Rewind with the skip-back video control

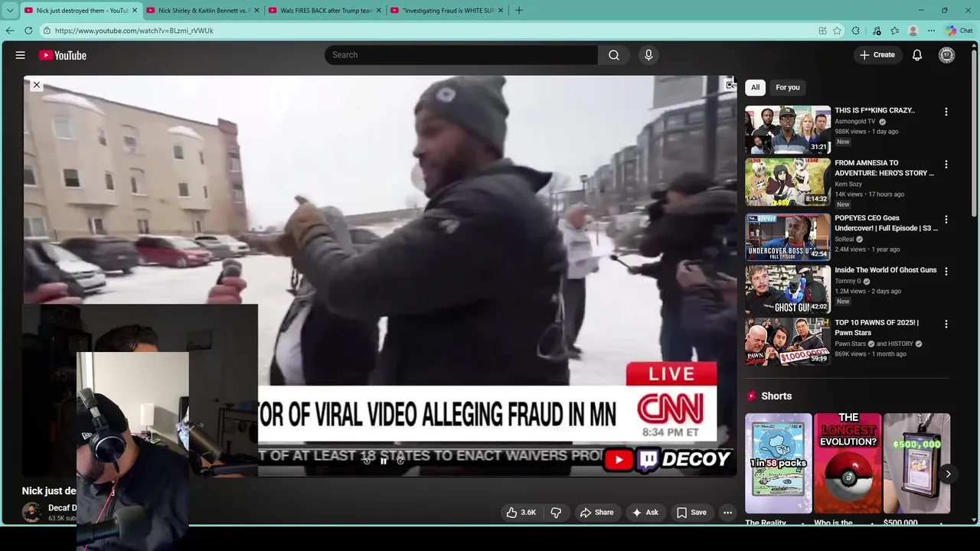(367, 461)
